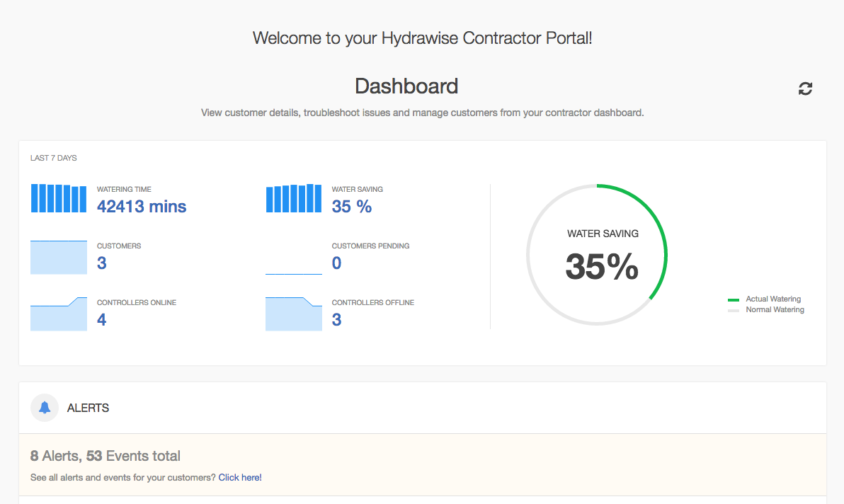Click the Customers sparkline chart
This screenshot has height=504, width=844.
[59, 257]
